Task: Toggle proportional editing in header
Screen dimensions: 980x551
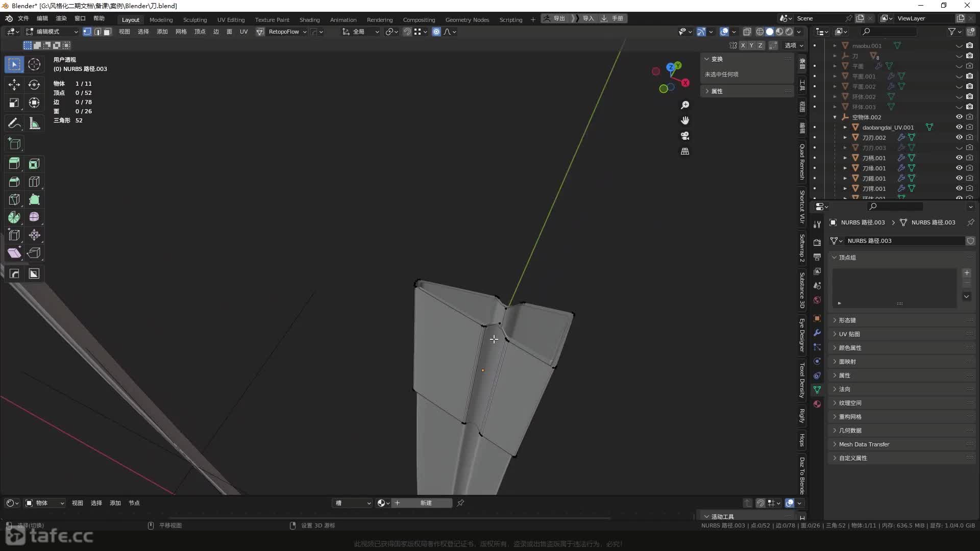Action: [x=436, y=32]
